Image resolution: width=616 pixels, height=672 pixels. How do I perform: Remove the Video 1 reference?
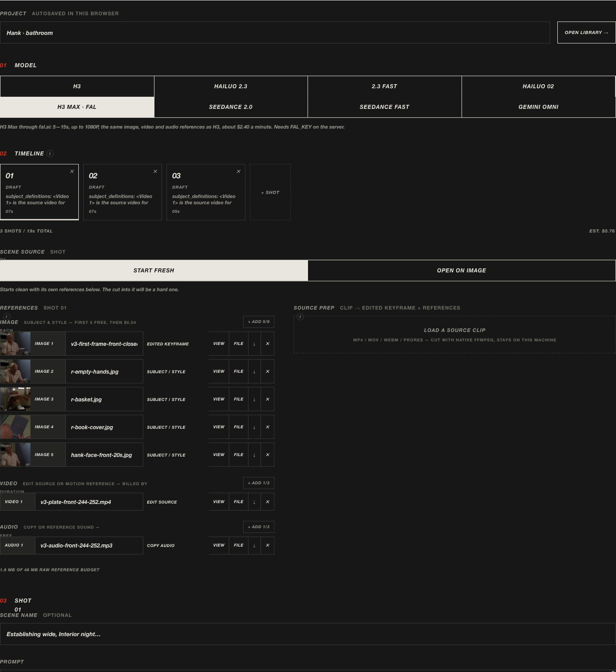pos(268,502)
